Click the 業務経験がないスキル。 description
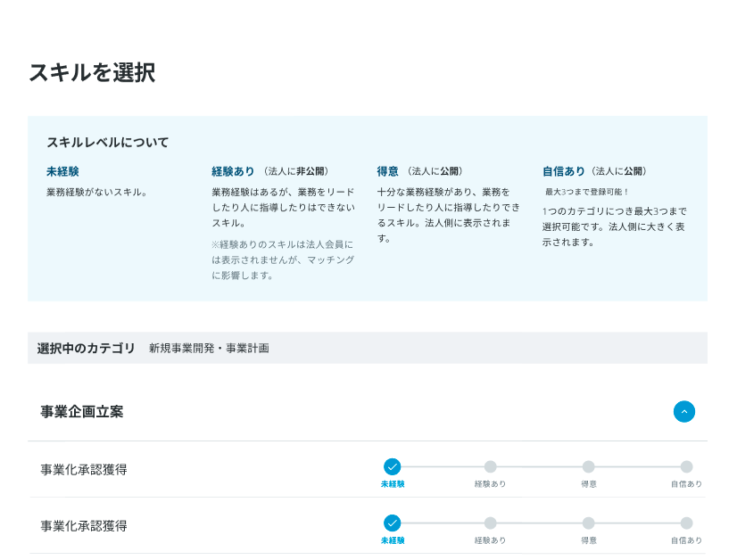Viewport: 737px width, 560px height. (97, 192)
